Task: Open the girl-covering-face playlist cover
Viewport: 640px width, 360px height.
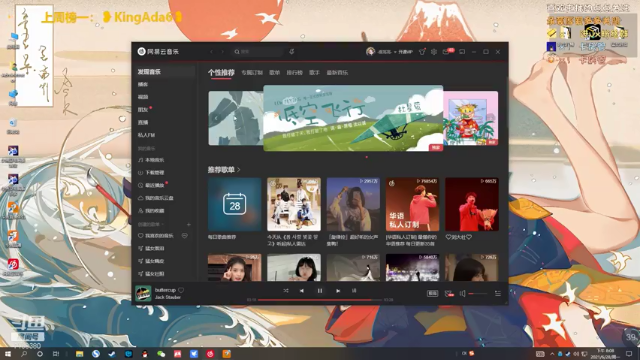Action: pyautogui.click(x=353, y=204)
